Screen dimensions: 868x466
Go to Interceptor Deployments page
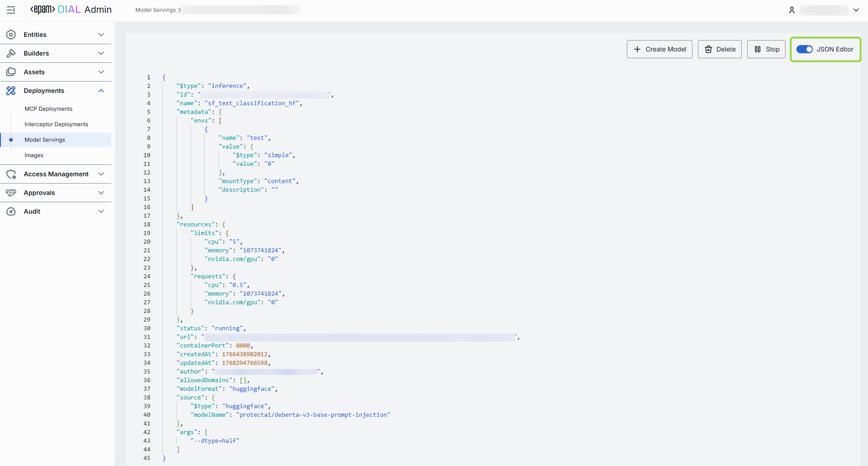56,124
